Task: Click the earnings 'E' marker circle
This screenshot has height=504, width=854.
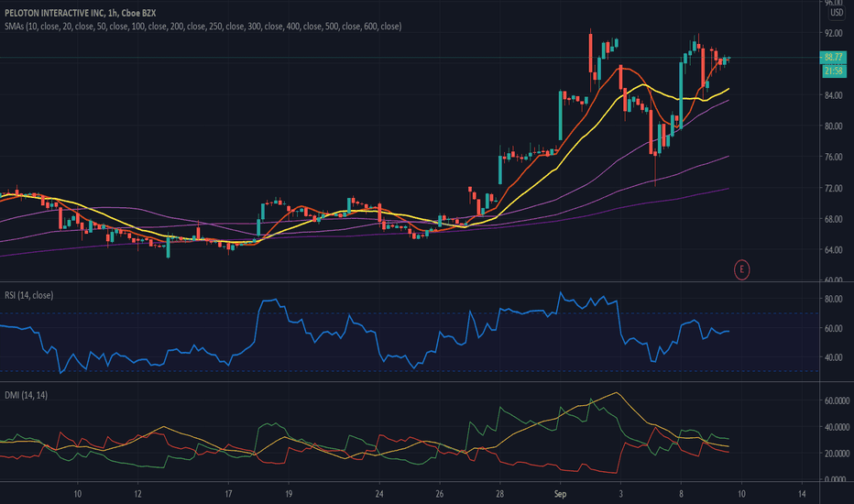Action: 741,269
